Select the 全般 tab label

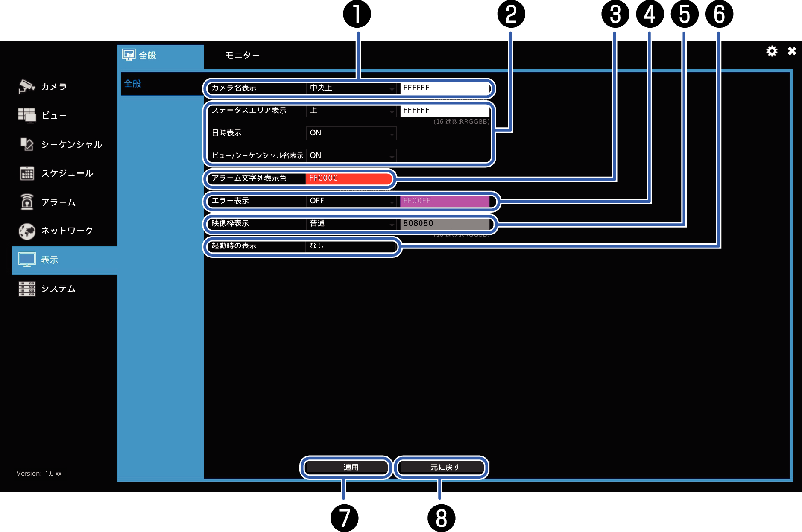(x=148, y=56)
